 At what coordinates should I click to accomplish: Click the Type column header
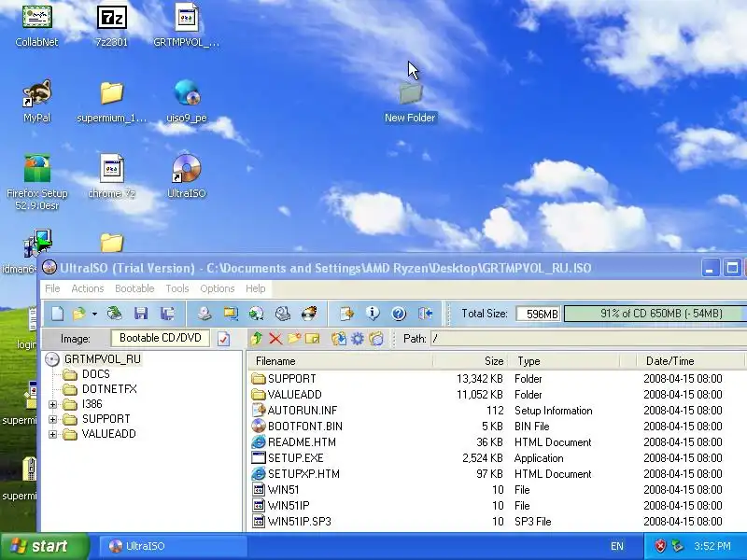(564, 361)
